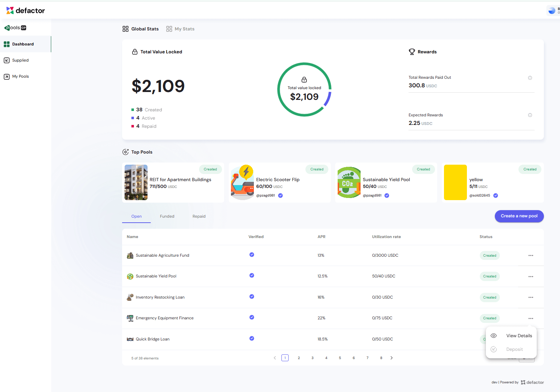Go to Supplied in the sidebar
Image resolution: width=560 pixels, height=392 pixels.
(x=20, y=61)
